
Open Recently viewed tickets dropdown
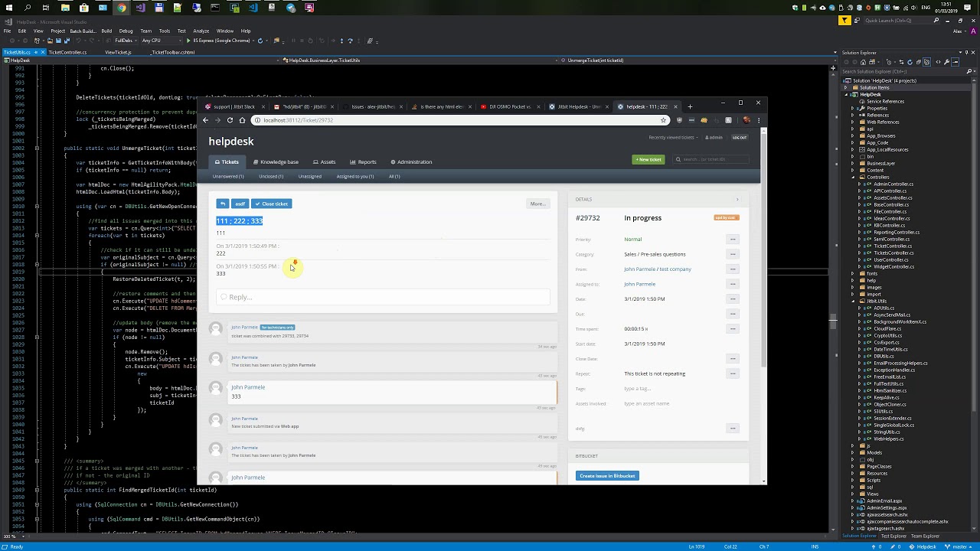coord(673,137)
